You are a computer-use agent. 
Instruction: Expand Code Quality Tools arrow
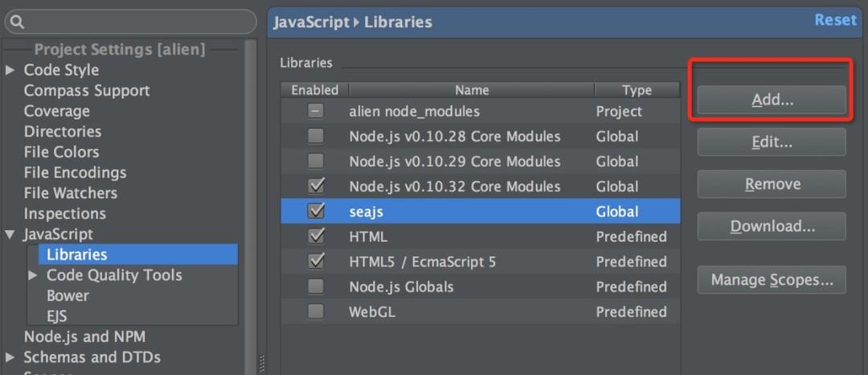(x=33, y=275)
